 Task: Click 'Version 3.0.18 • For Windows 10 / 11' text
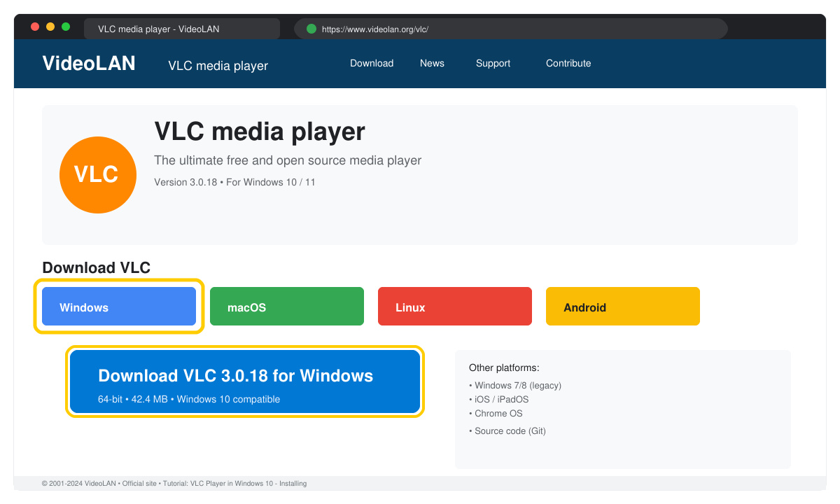[234, 182]
